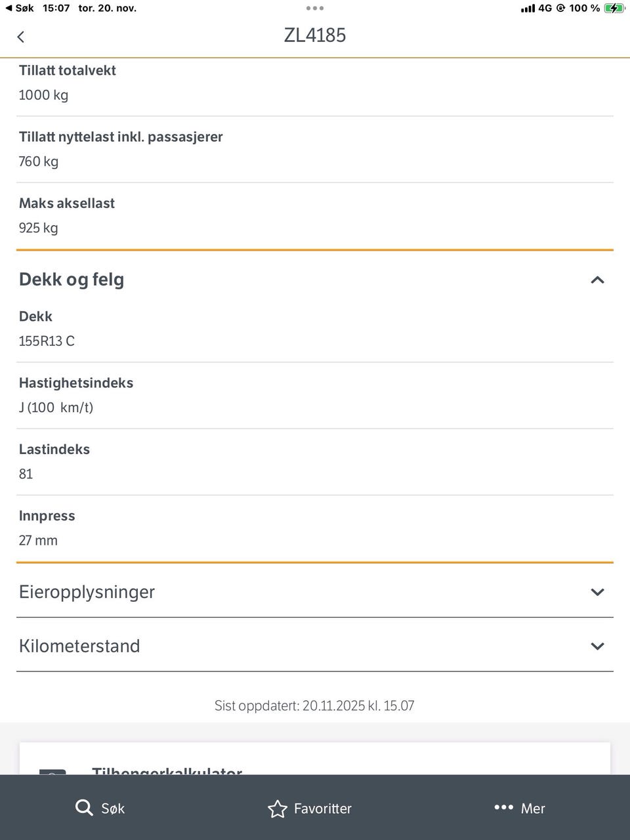Collapse the Dekk og felg section chevron
630x840 pixels.
(597, 280)
